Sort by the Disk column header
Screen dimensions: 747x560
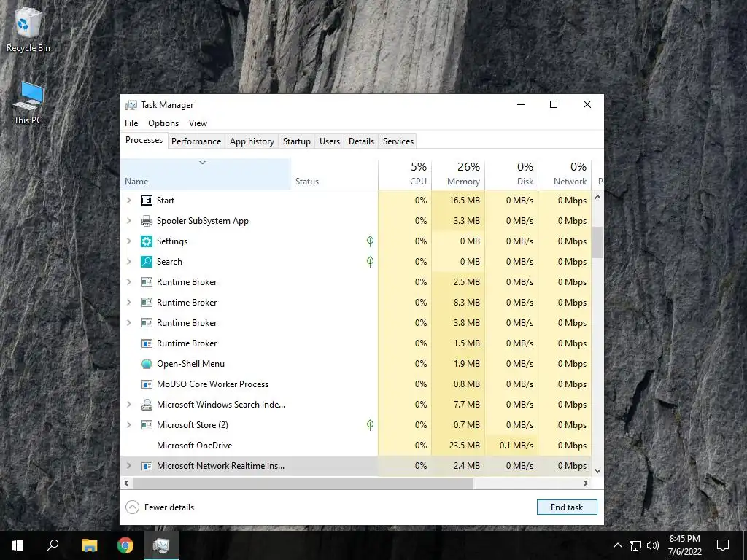(x=511, y=174)
